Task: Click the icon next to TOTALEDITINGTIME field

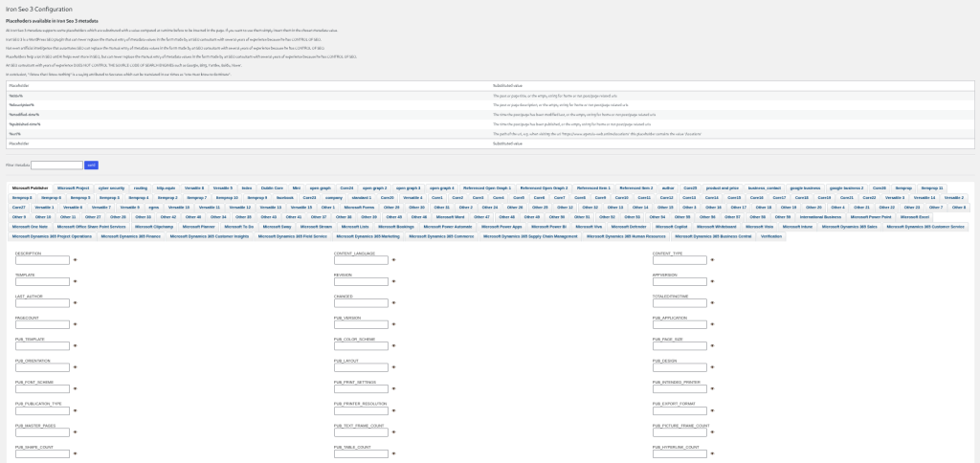Action: coord(712,302)
